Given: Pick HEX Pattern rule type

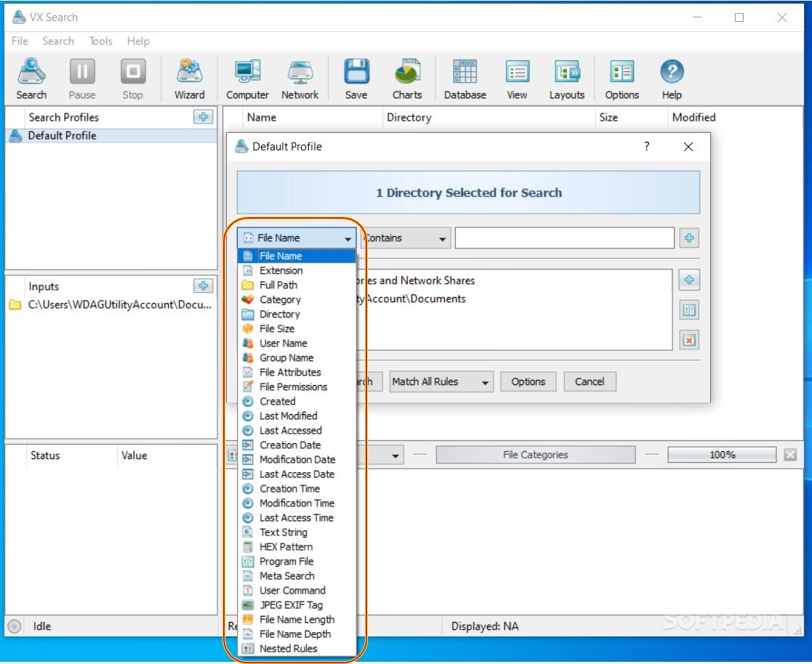Looking at the screenshot, I should pos(297,546).
